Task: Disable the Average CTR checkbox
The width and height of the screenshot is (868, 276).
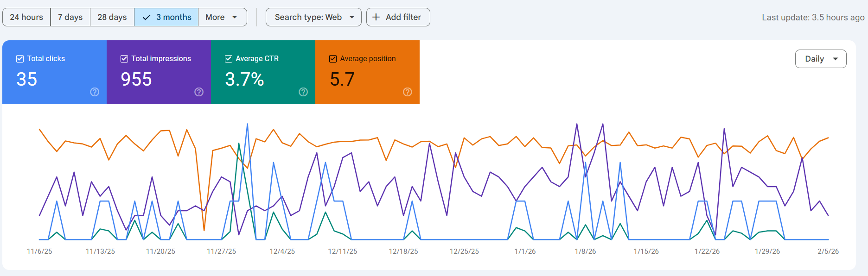Action: (x=229, y=59)
